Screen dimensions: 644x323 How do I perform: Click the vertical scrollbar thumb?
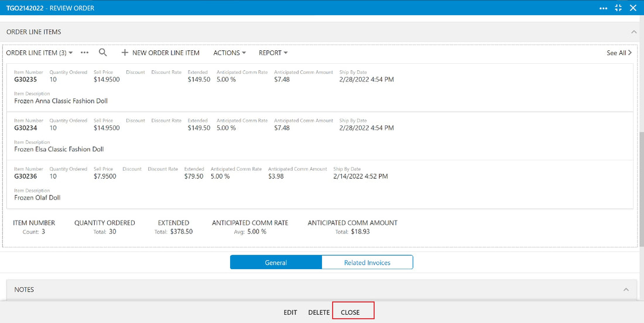(642, 189)
